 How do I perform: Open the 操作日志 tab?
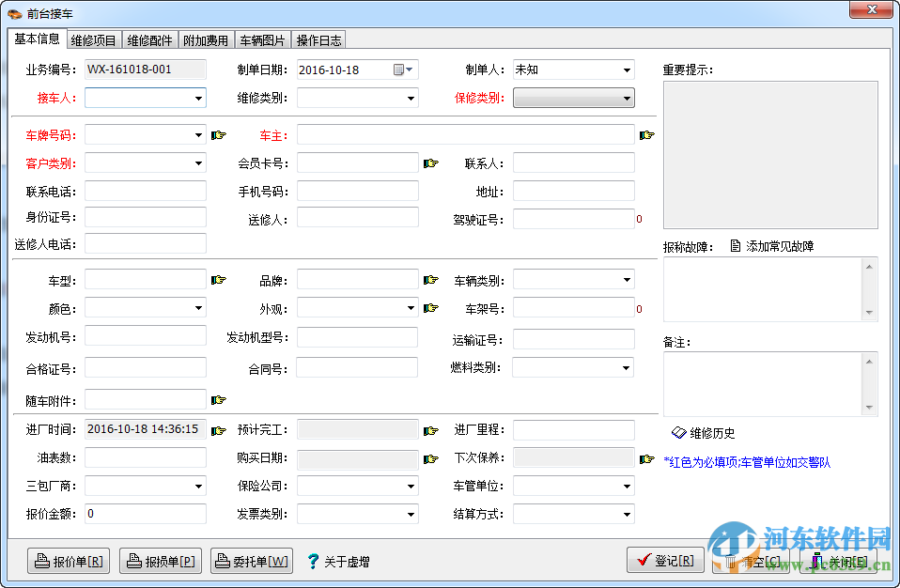pos(319,39)
